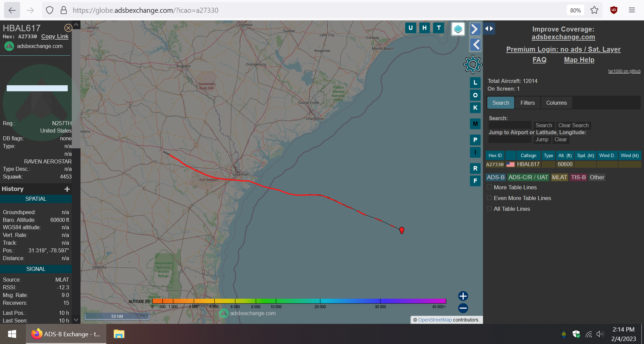The width and height of the screenshot is (644, 344).
Task: Click the Clear button beside Jump
Action: coord(560,139)
